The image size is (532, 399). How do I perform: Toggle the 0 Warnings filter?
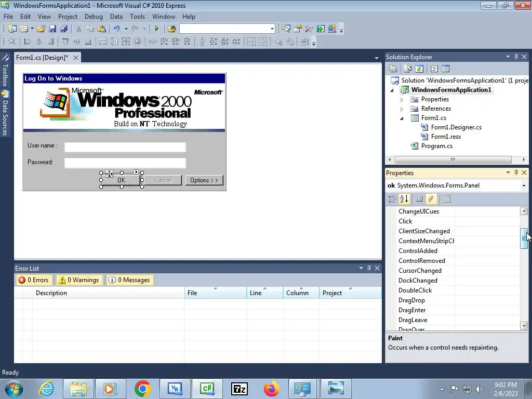pos(79,280)
